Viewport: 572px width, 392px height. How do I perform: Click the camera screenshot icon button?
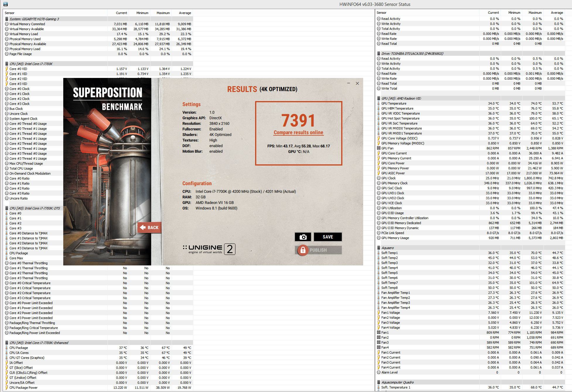(x=303, y=237)
